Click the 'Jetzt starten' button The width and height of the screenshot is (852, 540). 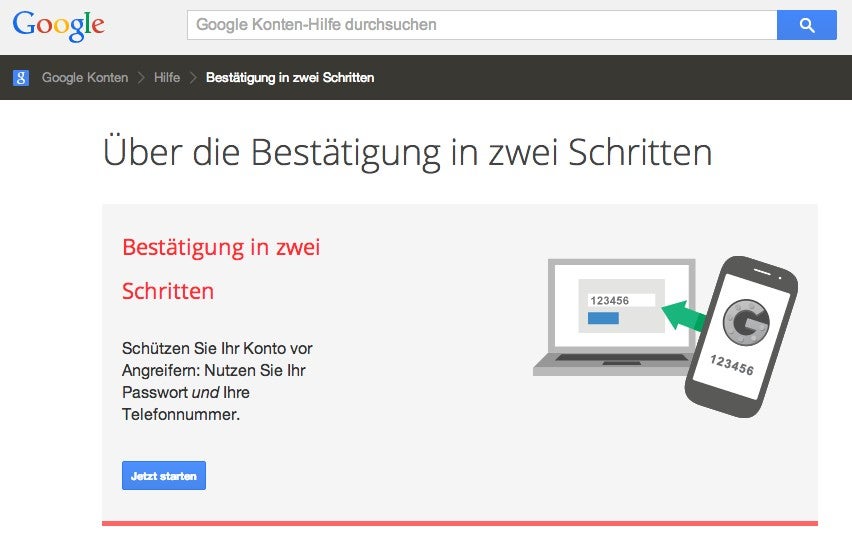(164, 475)
